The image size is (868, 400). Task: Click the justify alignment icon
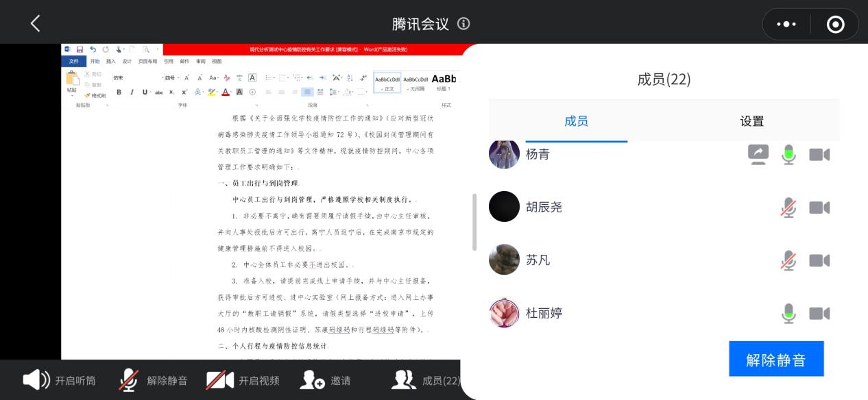coord(307,92)
